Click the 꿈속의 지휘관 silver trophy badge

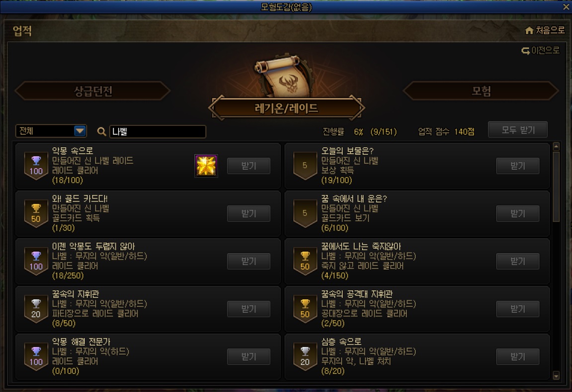(x=36, y=309)
